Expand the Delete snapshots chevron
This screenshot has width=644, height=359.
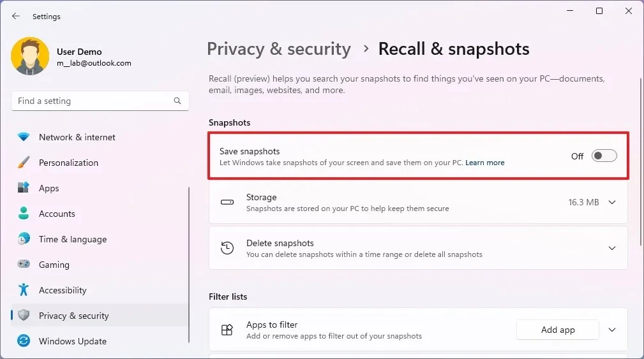pyautogui.click(x=612, y=248)
